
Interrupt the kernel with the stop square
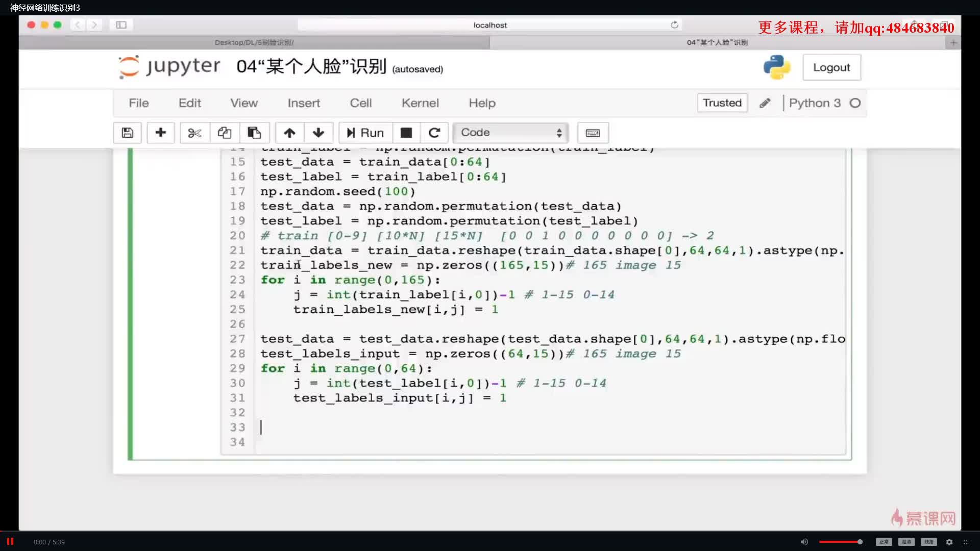406,133
